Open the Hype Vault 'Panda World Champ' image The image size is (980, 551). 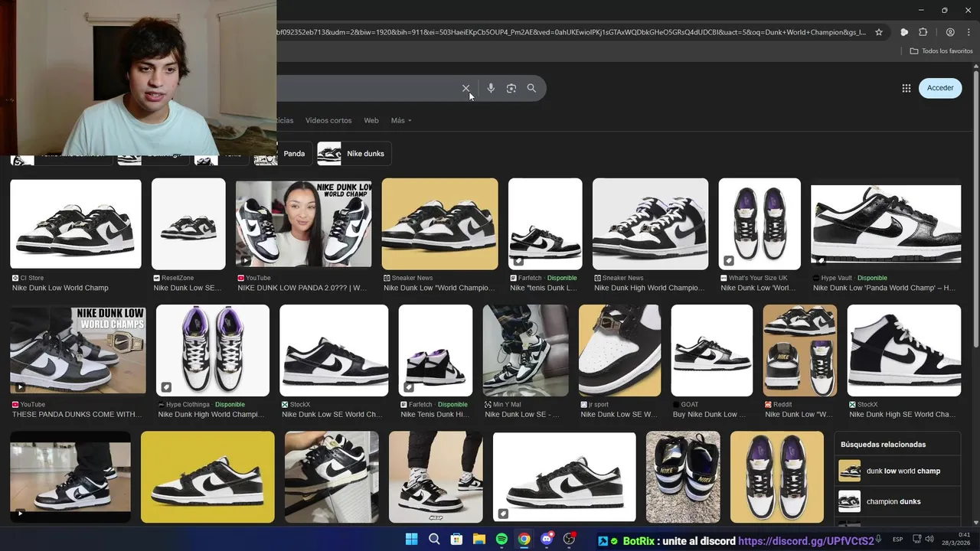[886, 224]
